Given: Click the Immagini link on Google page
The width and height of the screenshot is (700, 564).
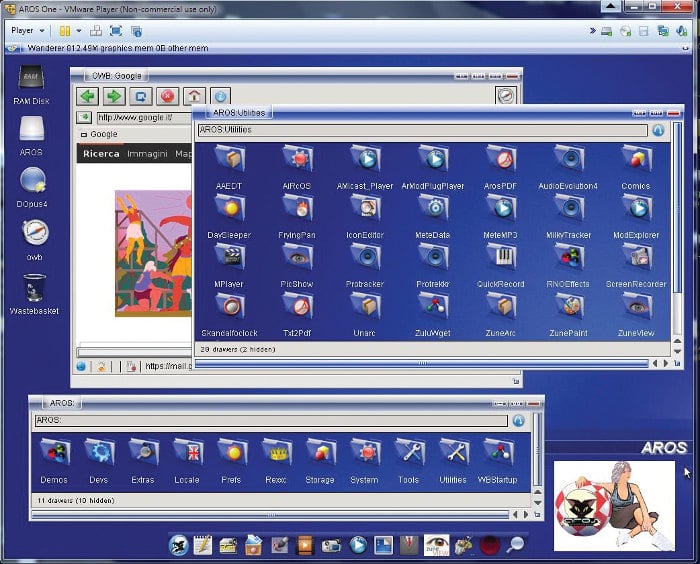Looking at the screenshot, I should coord(147,154).
